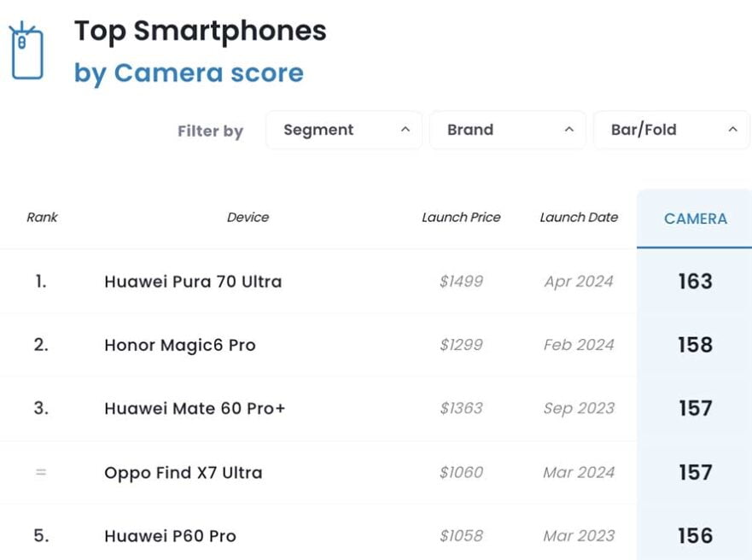Click the chevron on the Bar/Fold filter
This screenshot has height=560, width=752.
coord(732,130)
